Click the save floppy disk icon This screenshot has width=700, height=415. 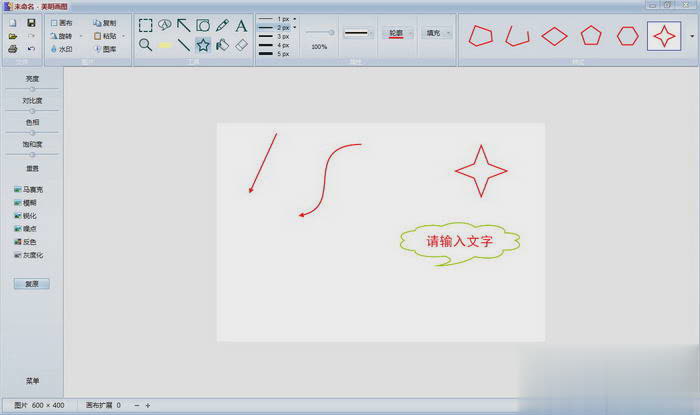(31, 22)
